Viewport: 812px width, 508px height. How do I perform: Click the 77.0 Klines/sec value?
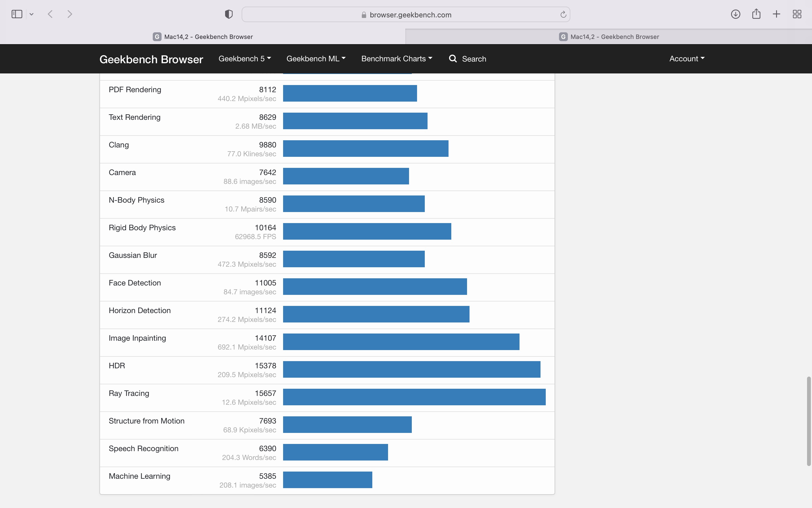[252, 154]
